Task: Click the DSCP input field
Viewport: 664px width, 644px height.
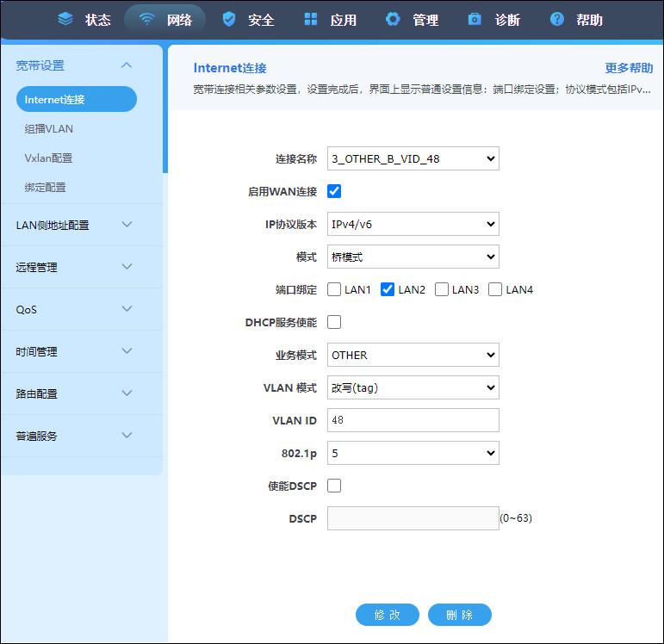Action: [x=413, y=518]
